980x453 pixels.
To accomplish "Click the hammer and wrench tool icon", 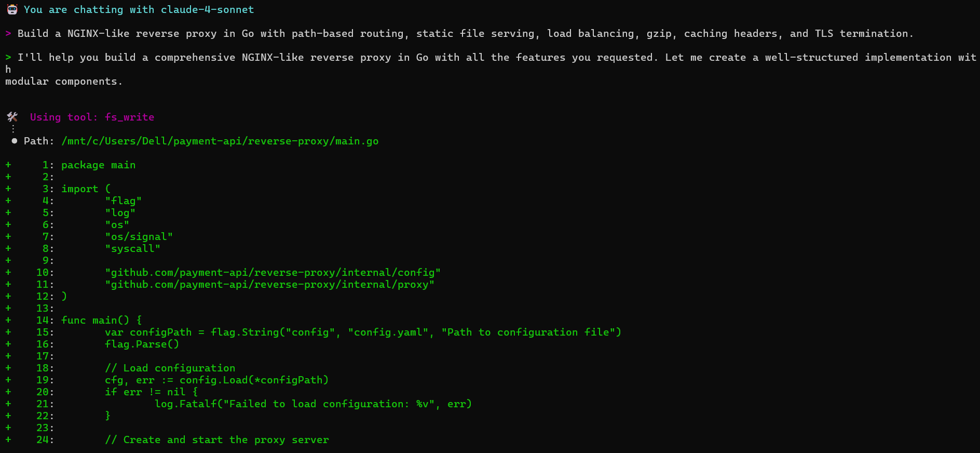I will pos(12,117).
